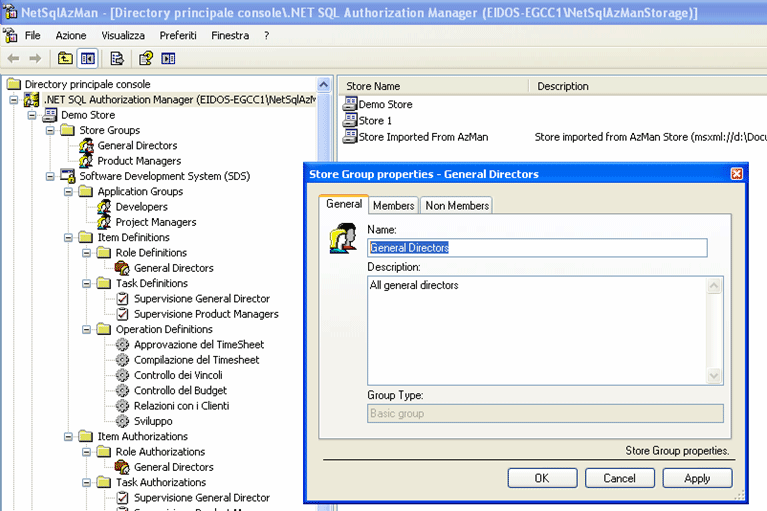Screen dimensions: 767x511
Task: Click Product Managers group icon
Action: tap(86, 161)
